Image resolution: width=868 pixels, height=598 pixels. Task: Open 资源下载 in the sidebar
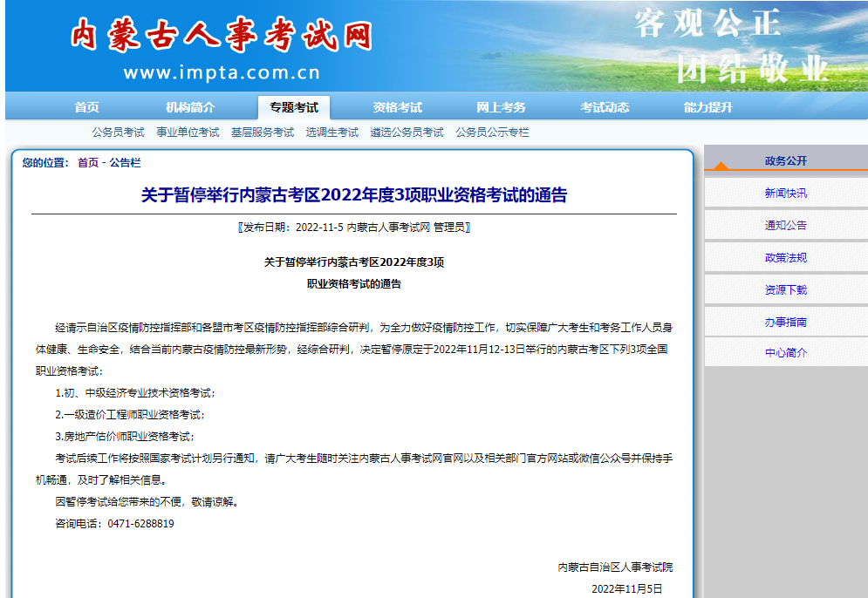pos(785,290)
